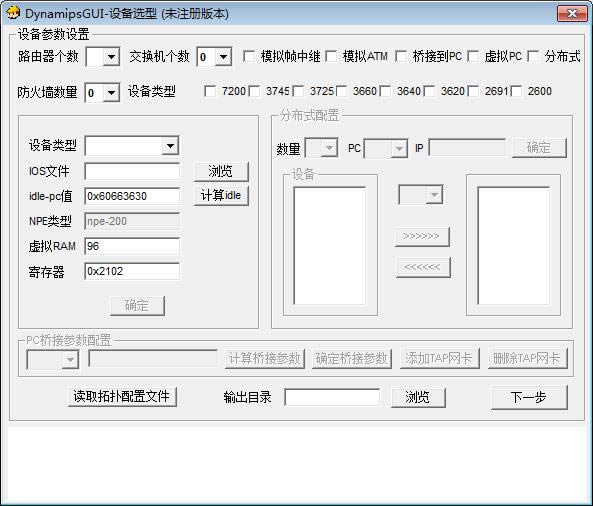The image size is (593, 506).
Task: Check the 虚拟PC option
Action: [473, 56]
